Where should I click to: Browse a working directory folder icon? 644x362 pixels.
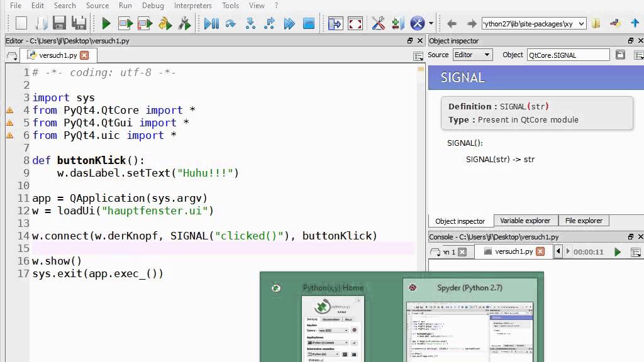click(x=596, y=23)
